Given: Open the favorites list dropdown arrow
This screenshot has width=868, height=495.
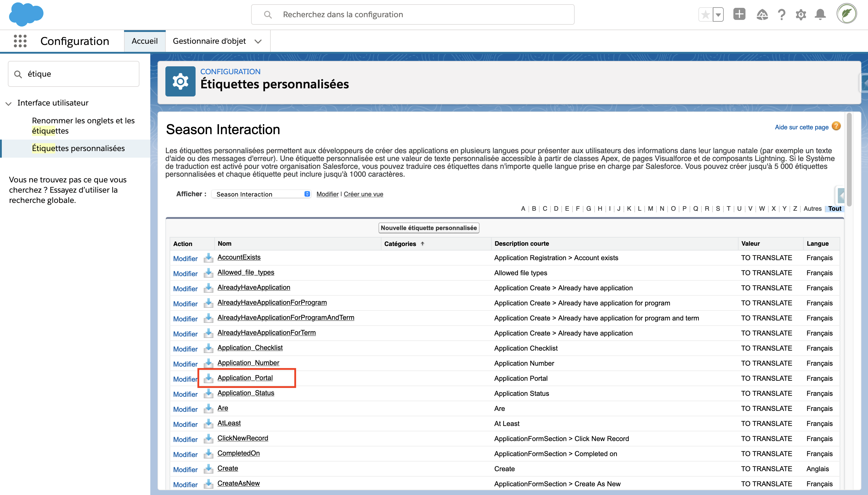Looking at the screenshot, I should pyautogui.click(x=718, y=14).
